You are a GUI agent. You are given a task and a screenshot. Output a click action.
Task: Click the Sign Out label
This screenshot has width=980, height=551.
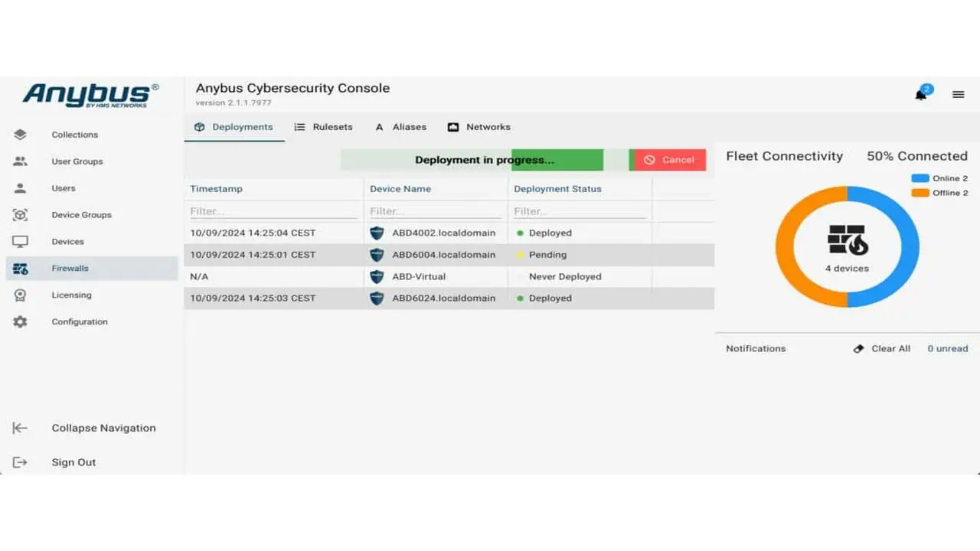[73, 462]
